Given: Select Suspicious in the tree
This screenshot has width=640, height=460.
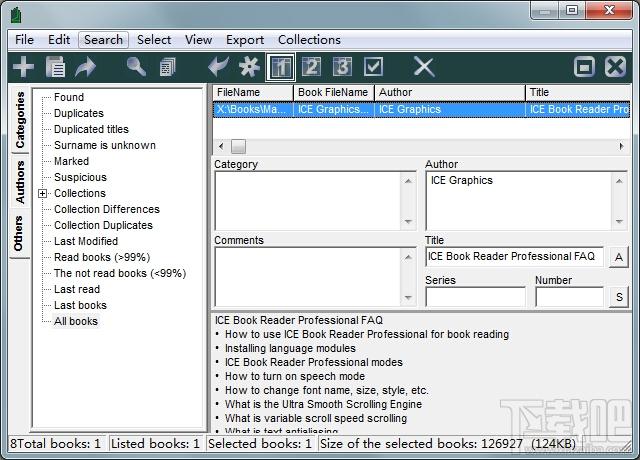Looking at the screenshot, I should 80,177.
